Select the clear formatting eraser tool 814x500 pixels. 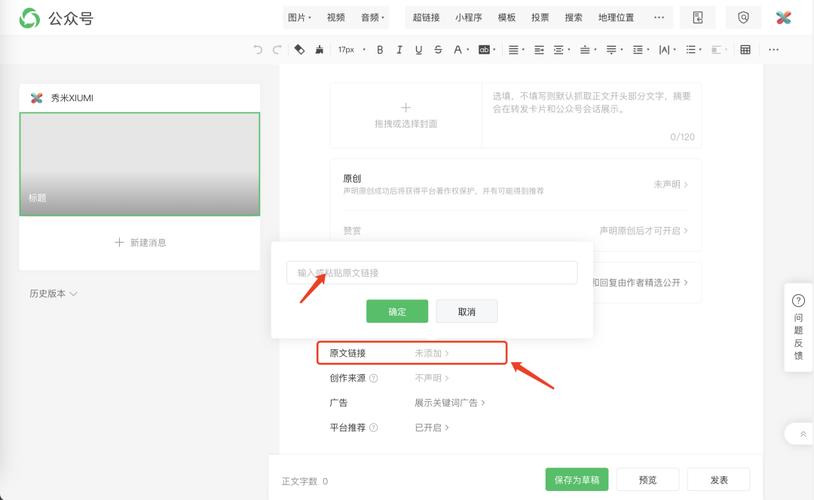coord(300,49)
